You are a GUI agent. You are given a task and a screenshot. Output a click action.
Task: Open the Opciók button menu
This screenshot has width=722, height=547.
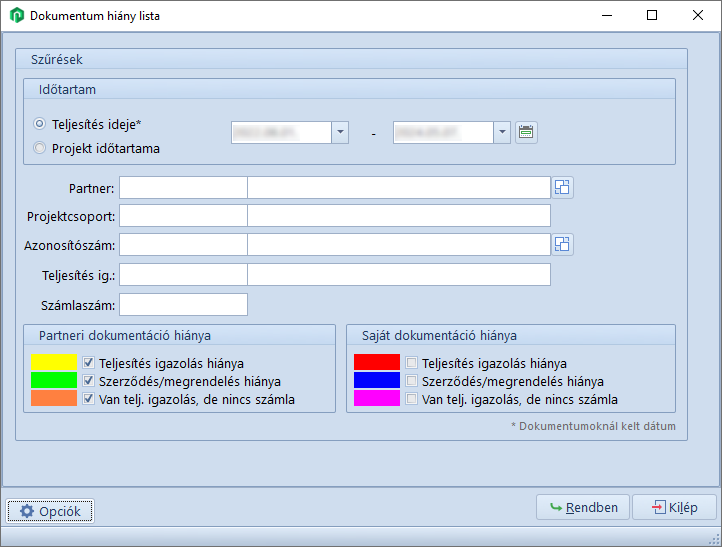pos(50,511)
